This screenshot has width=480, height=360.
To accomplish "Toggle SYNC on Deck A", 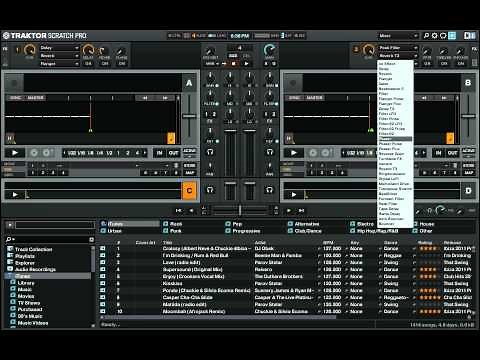I will tap(15, 98).
